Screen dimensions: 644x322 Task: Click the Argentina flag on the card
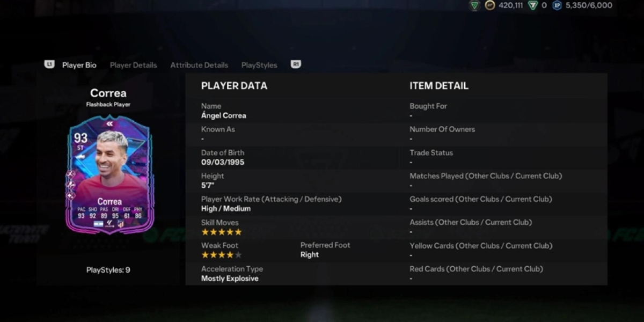pyautogui.click(x=99, y=224)
